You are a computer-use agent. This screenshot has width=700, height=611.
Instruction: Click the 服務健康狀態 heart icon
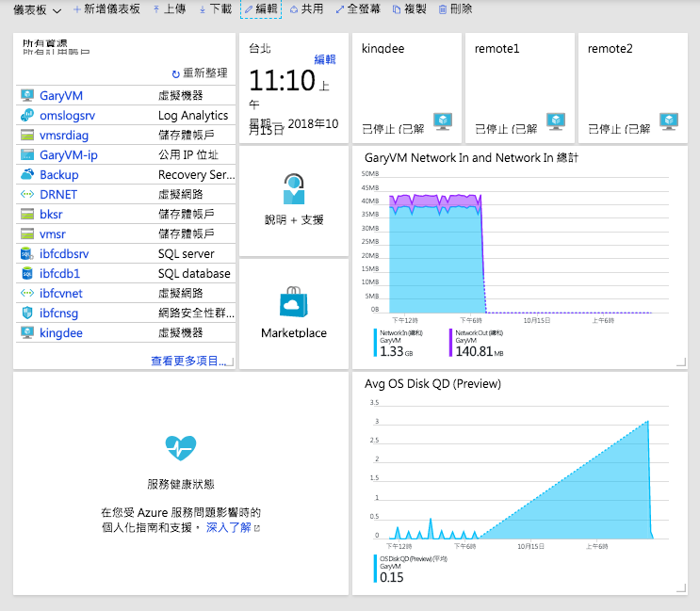point(181,448)
